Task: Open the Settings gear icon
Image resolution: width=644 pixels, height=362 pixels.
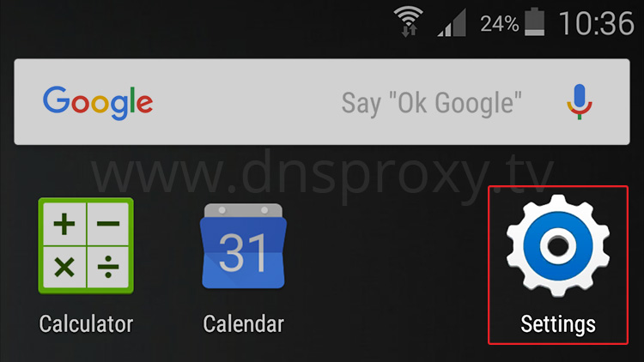Action: pos(558,246)
